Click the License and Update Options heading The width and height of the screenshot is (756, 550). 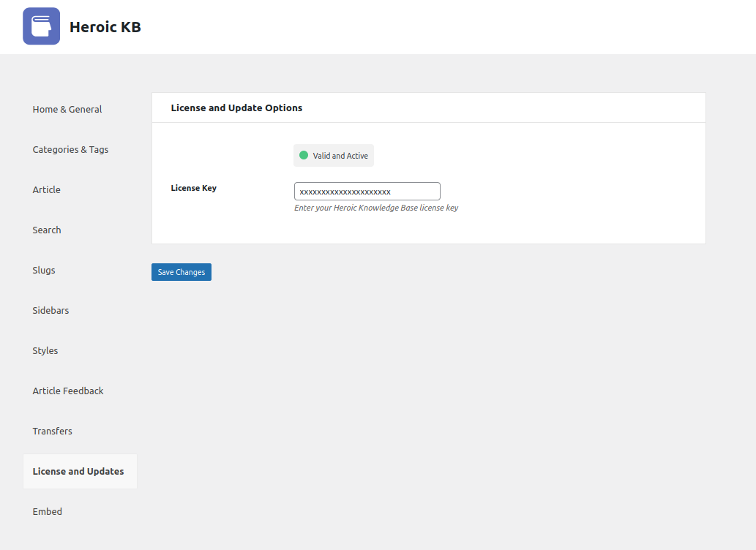coord(236,107)
